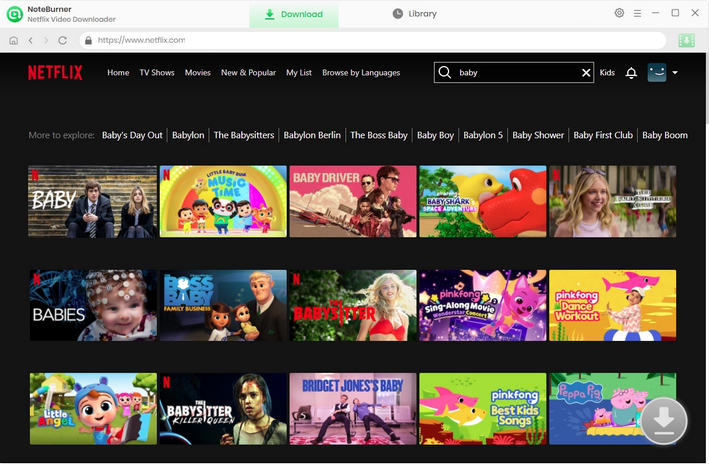709x464 pixels.
Task: Open Pinkfong Dance Workout thumbnail
Action: [612, 305]
